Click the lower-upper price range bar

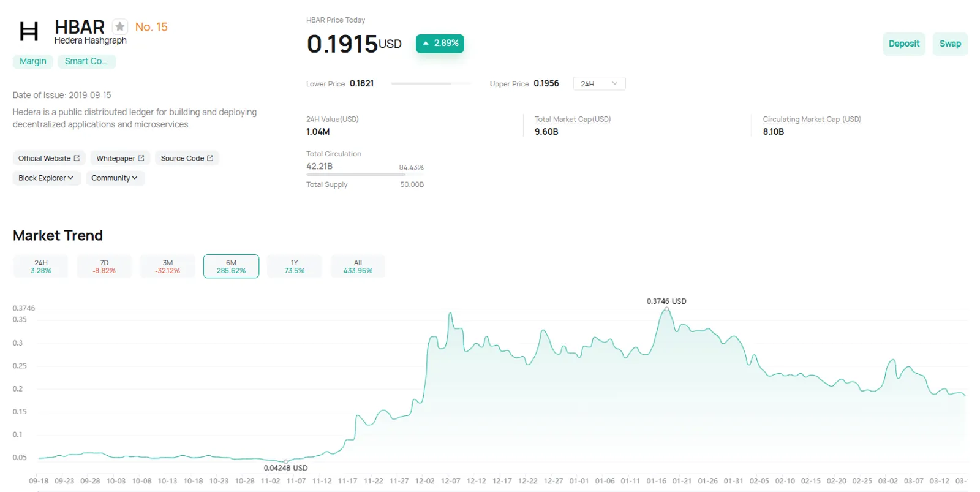431,83
